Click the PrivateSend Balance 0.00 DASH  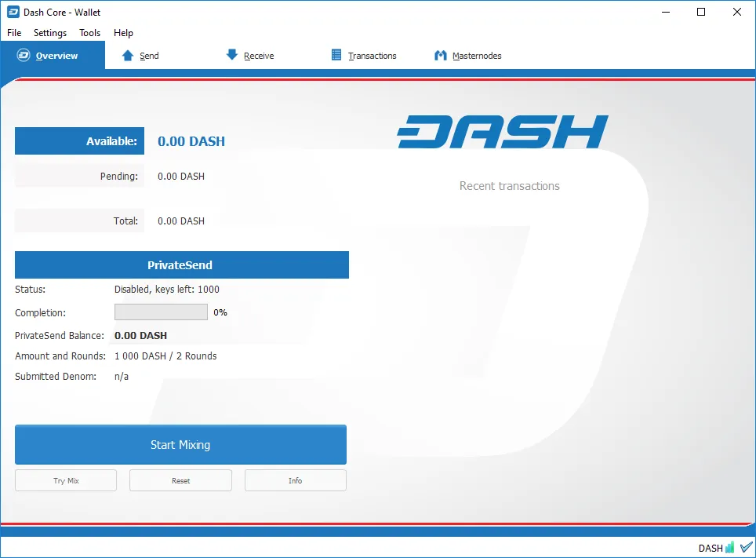(x=141, y=335)
